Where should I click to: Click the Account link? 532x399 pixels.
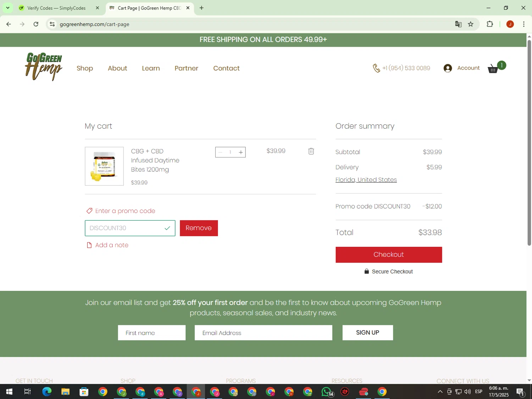point(468,68)
